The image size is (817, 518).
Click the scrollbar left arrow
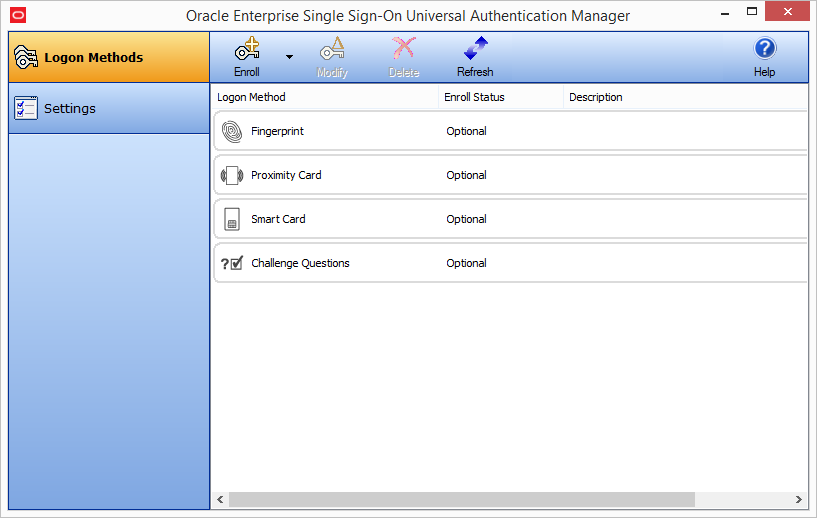220,499
